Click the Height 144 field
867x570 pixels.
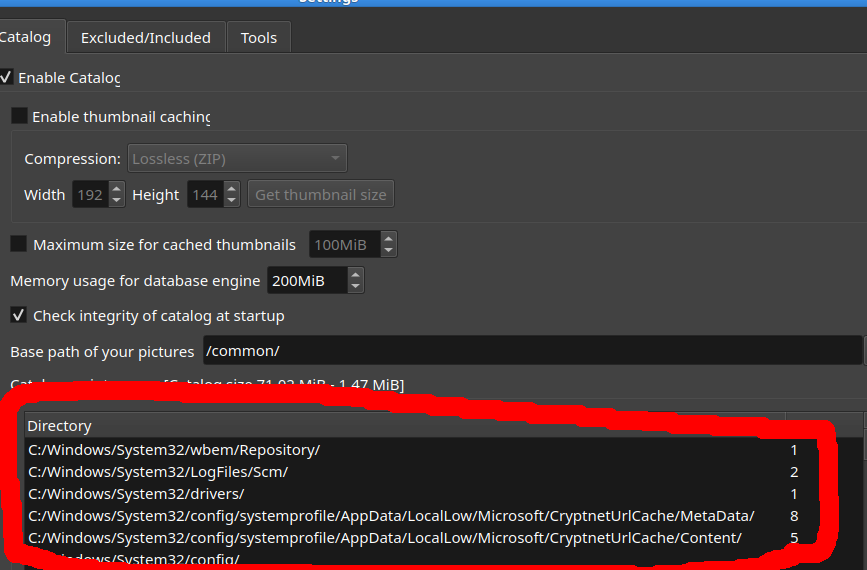click(206, 195)
